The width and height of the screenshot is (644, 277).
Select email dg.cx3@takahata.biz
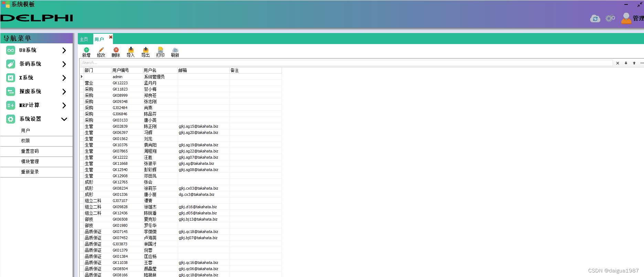[203, 194]
